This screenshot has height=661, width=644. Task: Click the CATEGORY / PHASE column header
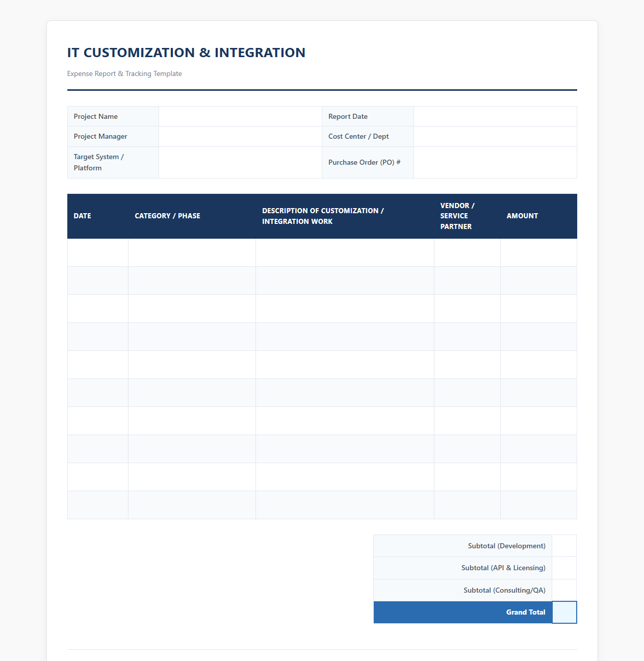(x=192, y=216)
